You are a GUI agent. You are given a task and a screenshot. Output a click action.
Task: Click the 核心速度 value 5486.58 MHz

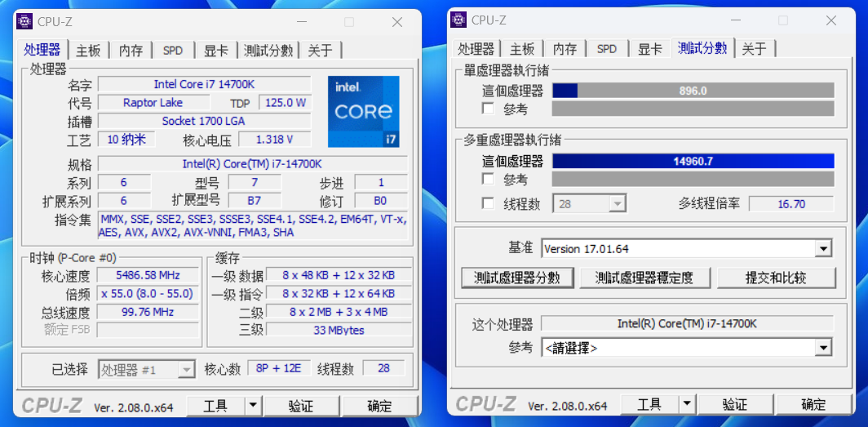[x=148, y=274]
